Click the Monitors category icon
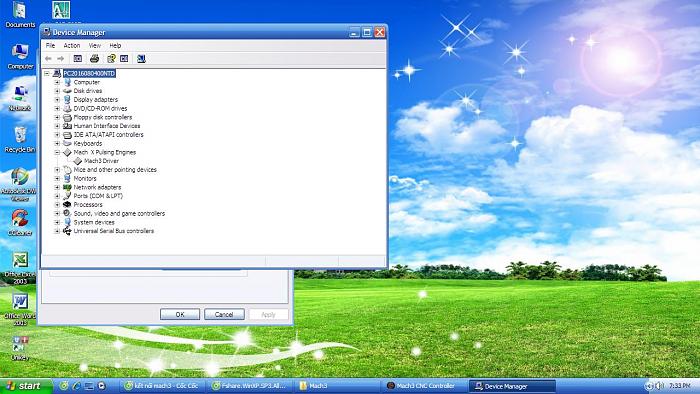This screenshot has height=394, width=700. pos(67,178)
